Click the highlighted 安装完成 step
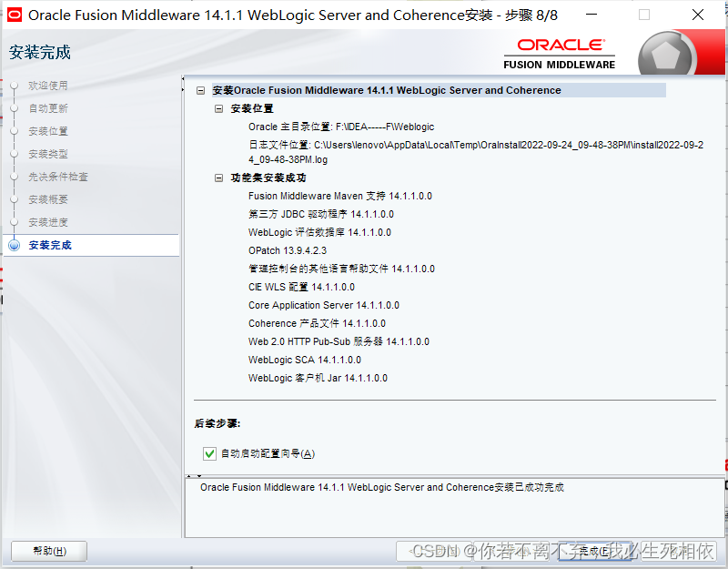The image size is (728, 569). coord(50,245)
